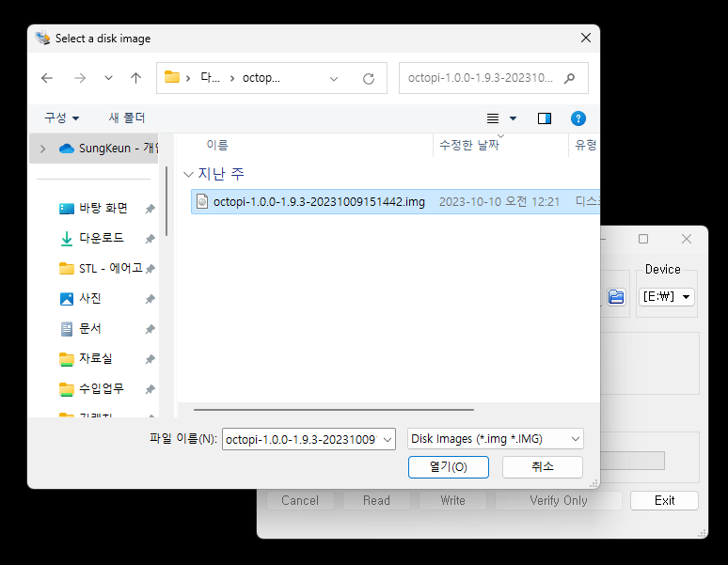Open help with the question mark icon
The width and height of the screenshot is (728, 565).
(x=578, y=118)
